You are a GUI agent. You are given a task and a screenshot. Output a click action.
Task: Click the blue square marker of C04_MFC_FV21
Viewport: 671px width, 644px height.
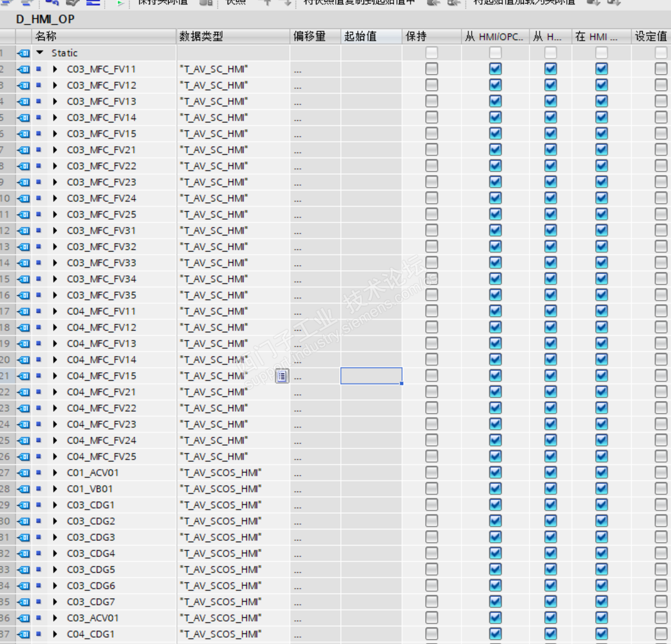(x=39, y=392)
